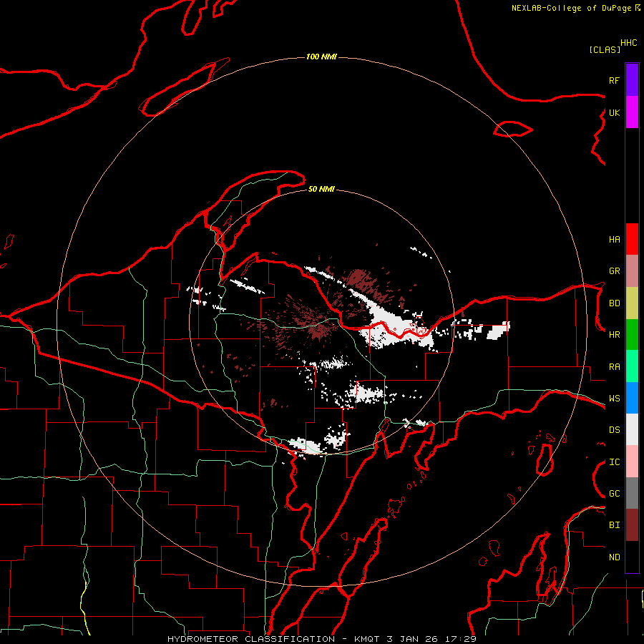
Task: Click the HYDROMETEOR CLASSIFICATION title caption
Action: 251,639
